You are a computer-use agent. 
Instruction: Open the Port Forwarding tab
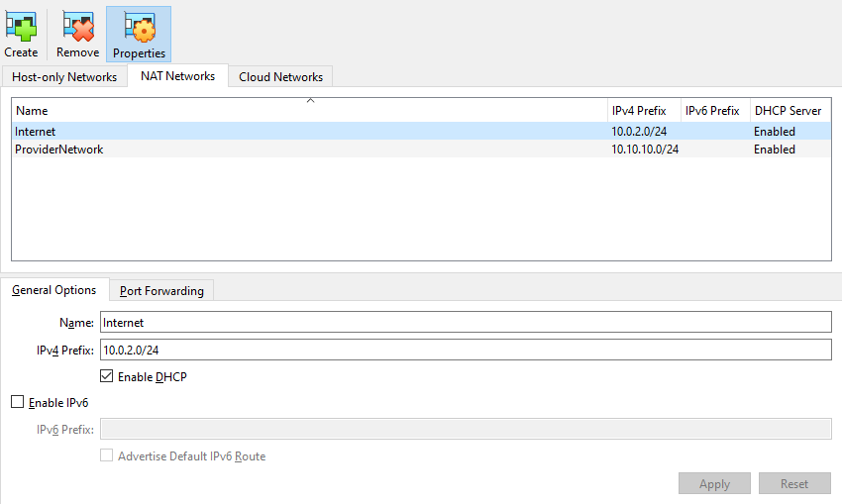point(161,291)
